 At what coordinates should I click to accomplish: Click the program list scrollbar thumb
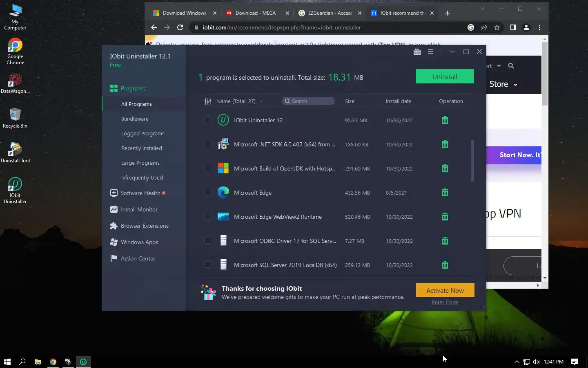[472, 161]
